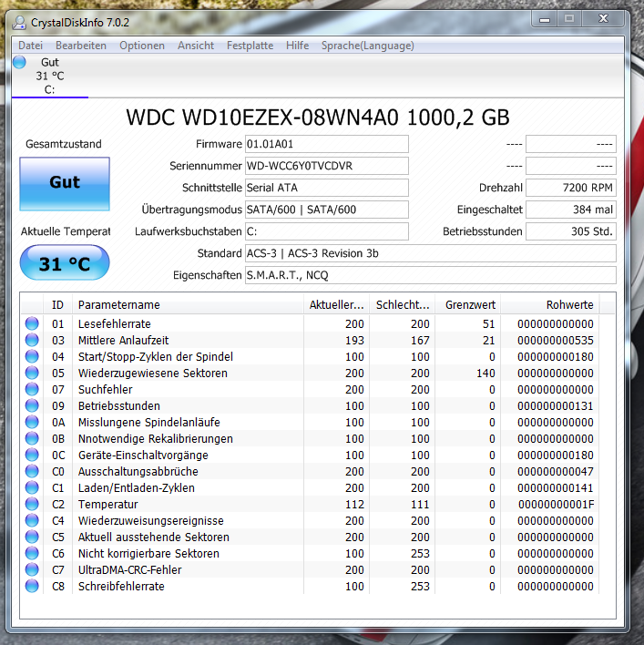Click the CrystalDiskInfo title bar icon
This screenshot has height=645, width=644.
click(19, 22)
